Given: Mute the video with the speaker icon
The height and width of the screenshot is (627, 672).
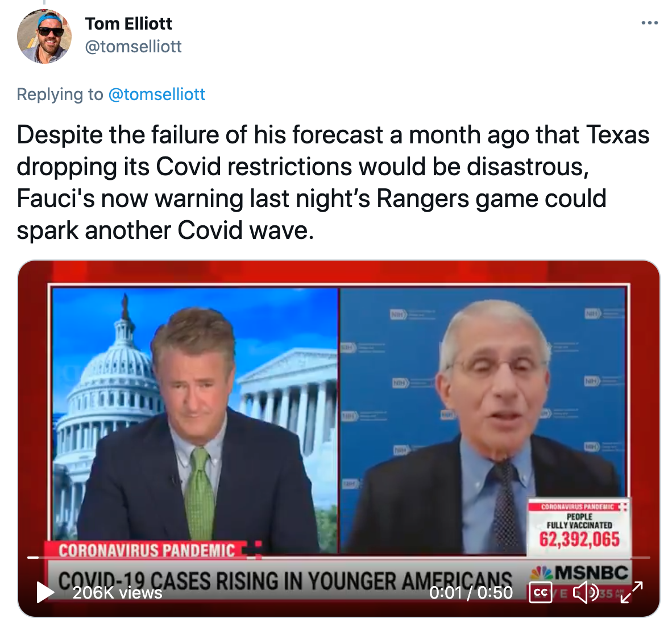Looking at the screenshot, I should (x=586, y=592).
